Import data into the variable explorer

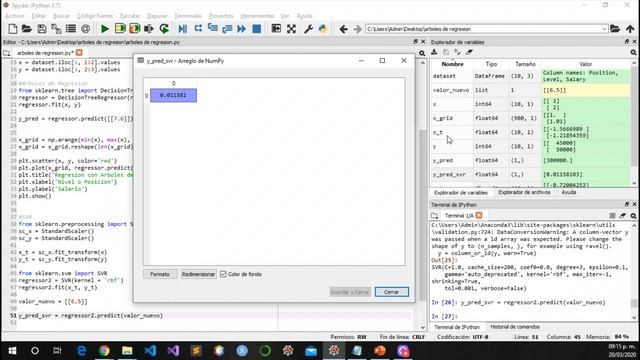tap(434, 52)
